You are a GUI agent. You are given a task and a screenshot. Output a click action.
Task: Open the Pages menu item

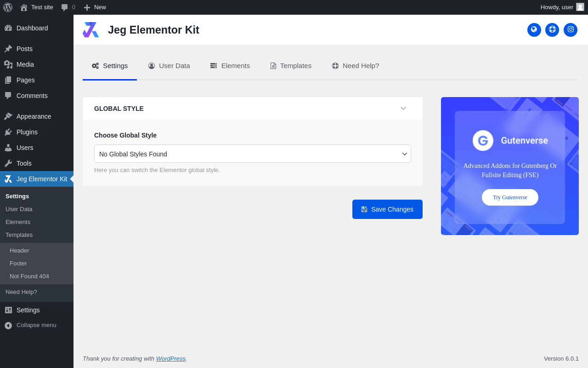point(37,80)
